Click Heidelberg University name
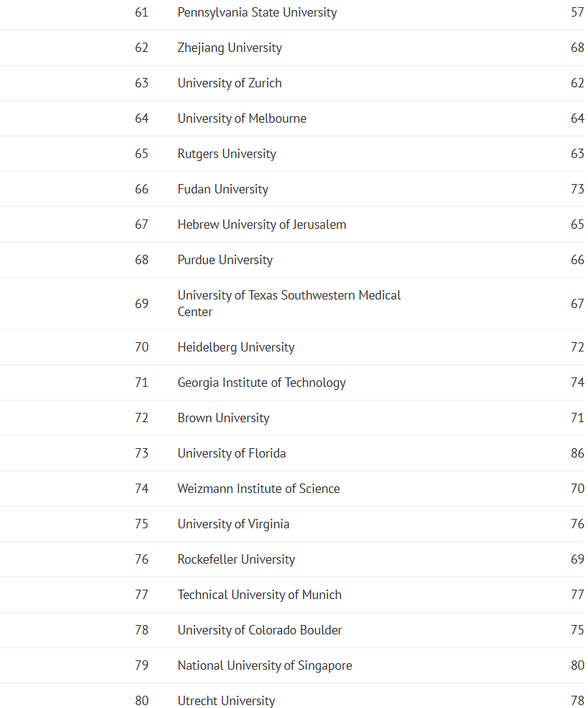588x708 pixels. (x=236, y=347)
